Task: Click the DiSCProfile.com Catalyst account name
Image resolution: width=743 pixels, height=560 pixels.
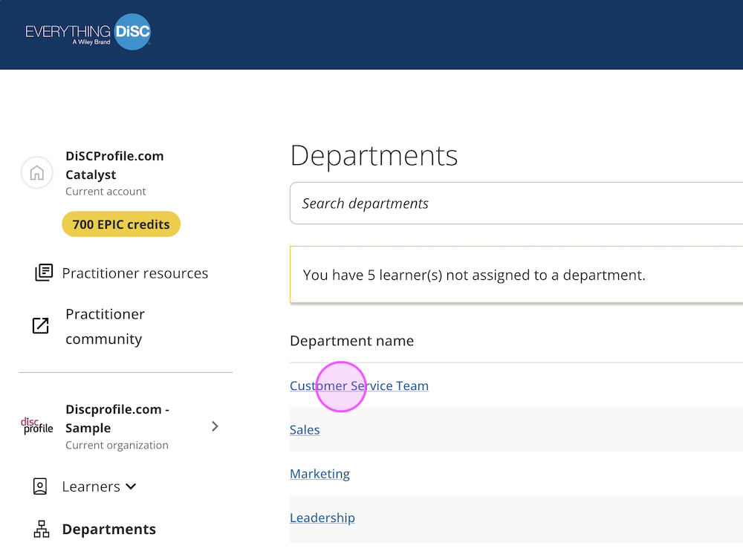Action: click(x=114, y=166)
